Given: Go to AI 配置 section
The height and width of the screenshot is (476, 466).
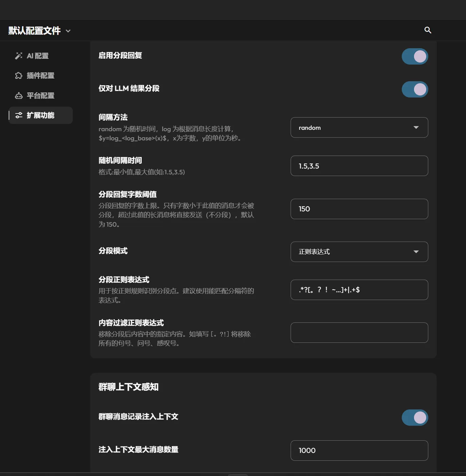Looking at the screenshot, I should (41, 56).
